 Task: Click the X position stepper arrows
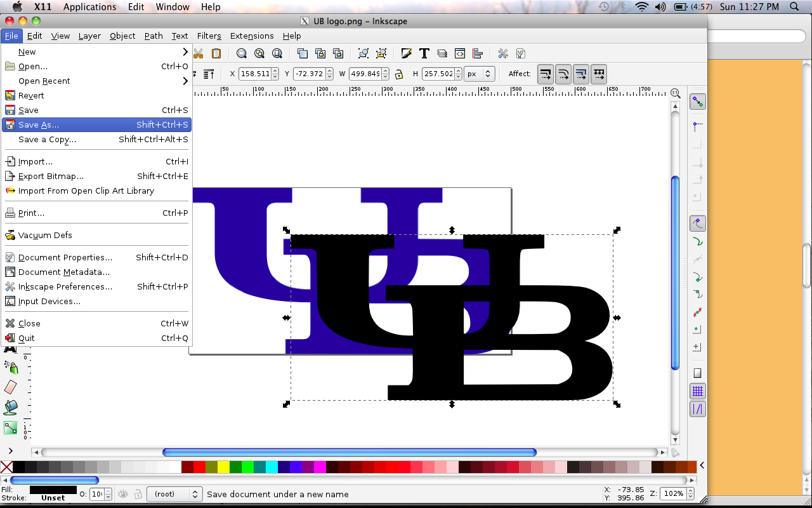point(275,74)
